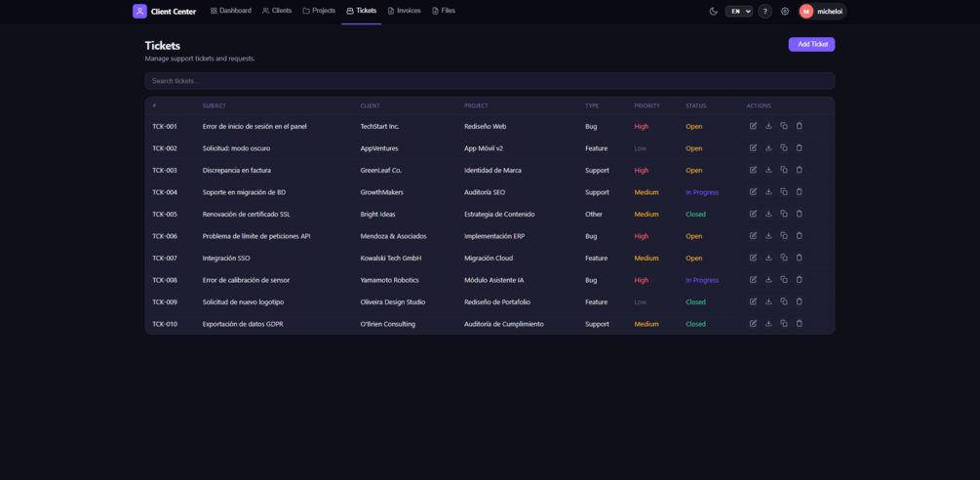Screen dimensions: 980x480
Task: Toggle dark mode moon icon
Action: [x=714, y=12]
